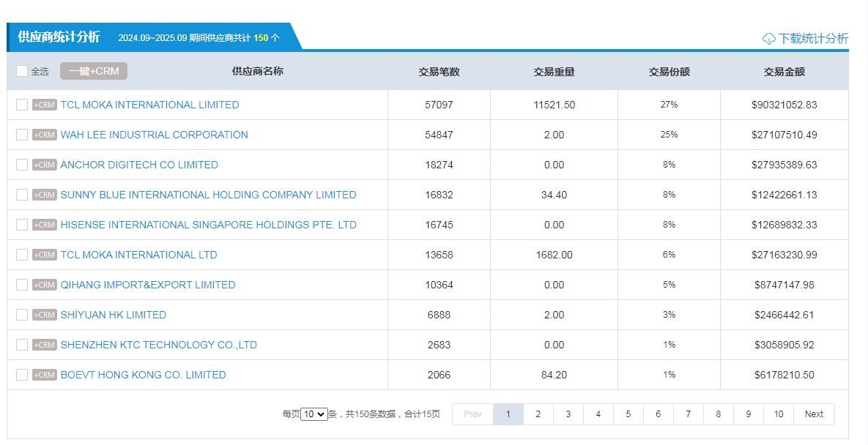Click +CRM badge for WAH LEE INDUSTRIAL CORPORATION

45,135
